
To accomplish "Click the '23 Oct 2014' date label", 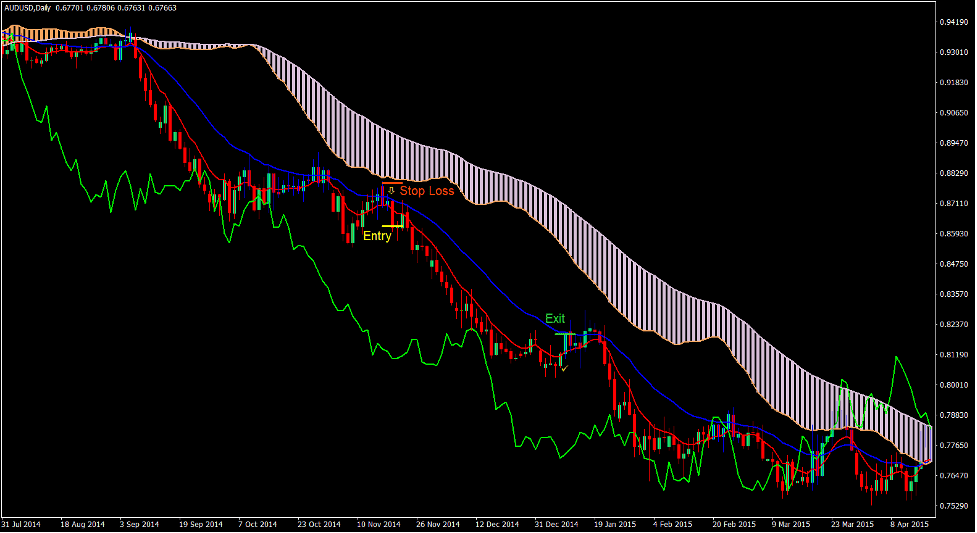I will (319, 524).
